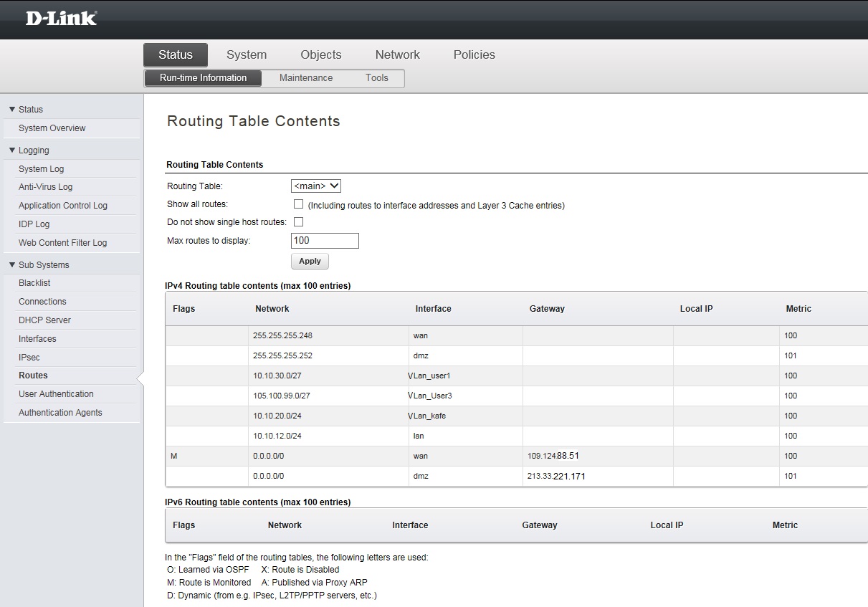Screen dimensions: 868x607
Task: Open System Overview in sidebar
Action: [52, 128]
